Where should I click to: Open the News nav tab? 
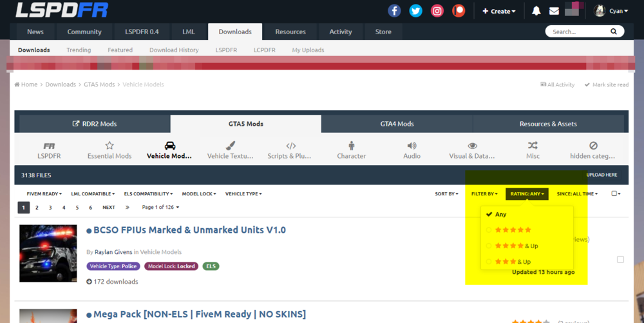(35, 32)
